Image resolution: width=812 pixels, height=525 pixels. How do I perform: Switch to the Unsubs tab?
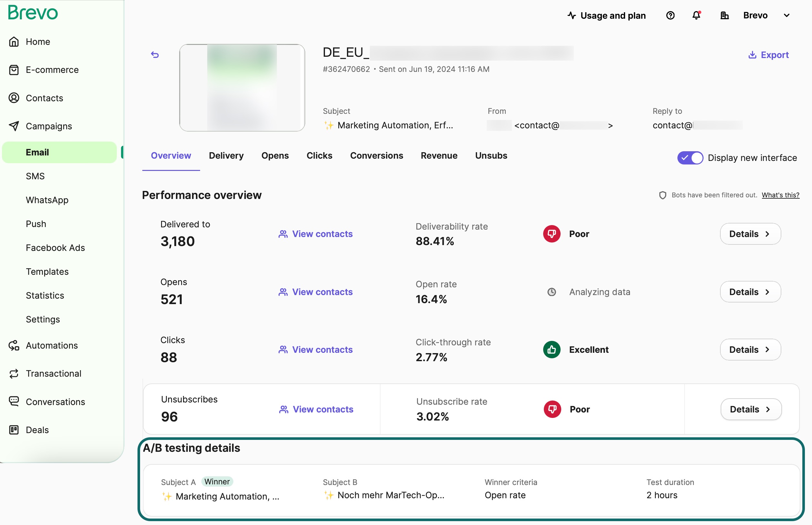point(491,155)
